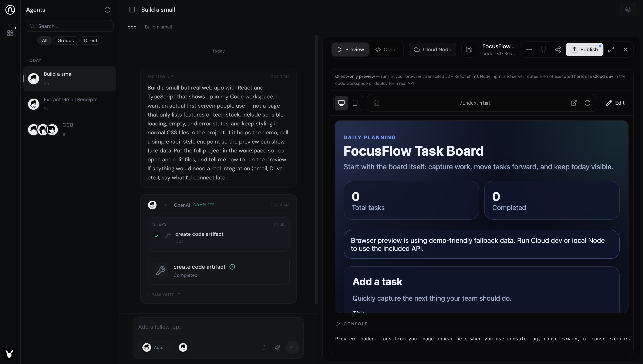Switch to desktop preview mode
This screenshot has height=364, width=643.
tap(341, 103)
